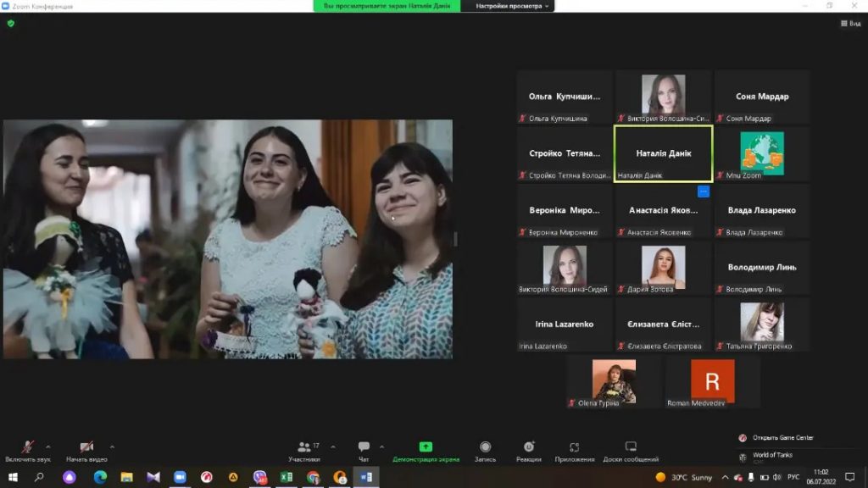Screen dimensions: 868x488
Task: Click Открыть Game Center menu item
Action: (782, 437)
